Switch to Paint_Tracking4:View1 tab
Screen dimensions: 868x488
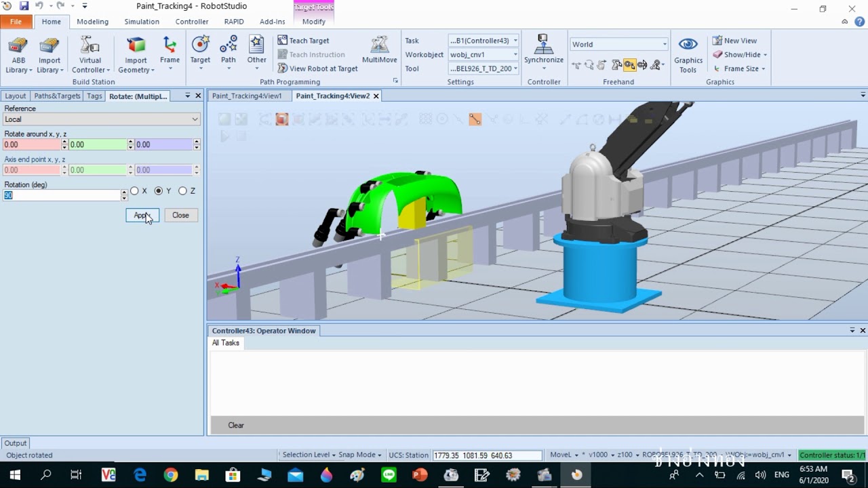click(247, 96)
